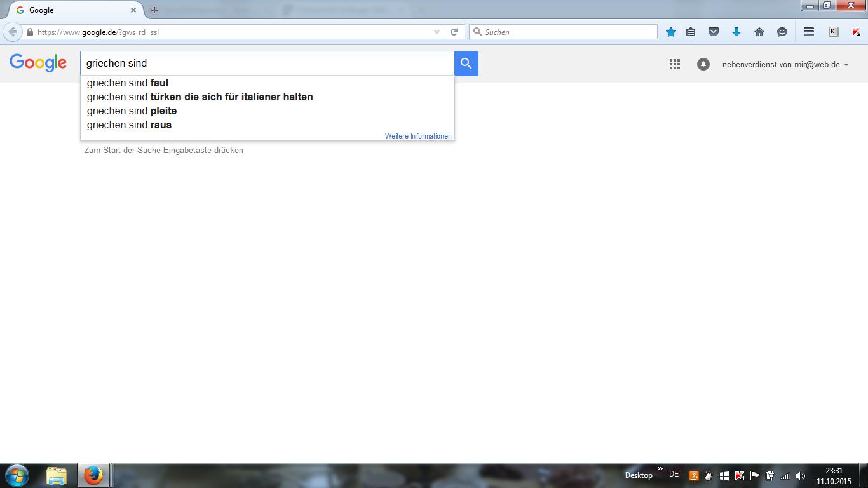Open the Firefox Hello chat smiley
Viewport: 868px width, 488px height.
pyautogui.click(x=782, y=32)
